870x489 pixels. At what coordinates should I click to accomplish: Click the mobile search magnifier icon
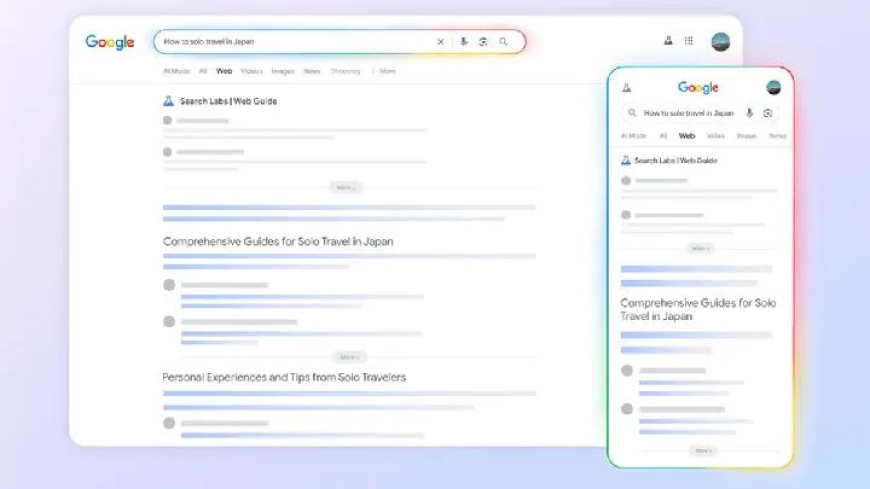[632, 113]
